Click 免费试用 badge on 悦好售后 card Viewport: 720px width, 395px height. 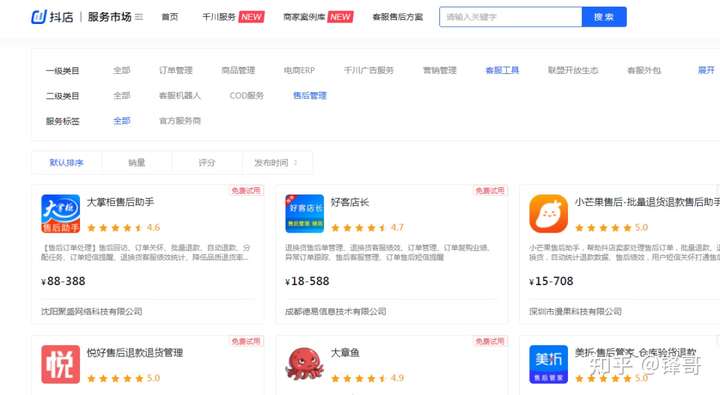click(246, 341)
